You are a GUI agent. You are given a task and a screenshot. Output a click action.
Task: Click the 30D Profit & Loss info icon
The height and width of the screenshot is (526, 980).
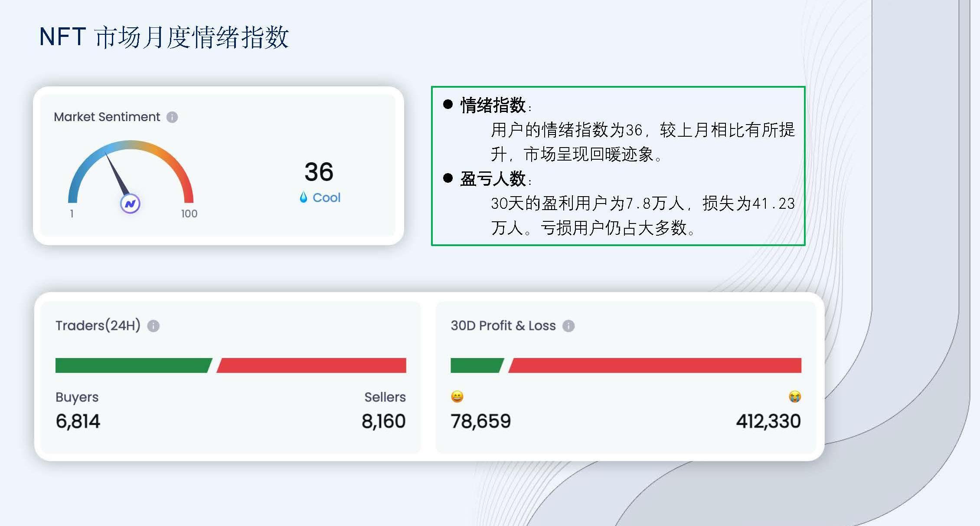point(568,326)
